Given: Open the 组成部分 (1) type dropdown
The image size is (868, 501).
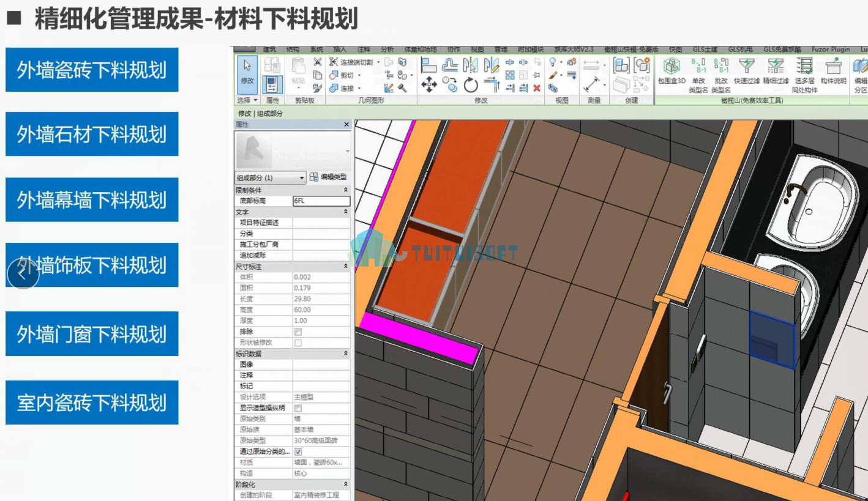Looking at the screenshot, I should coord(271,177).
